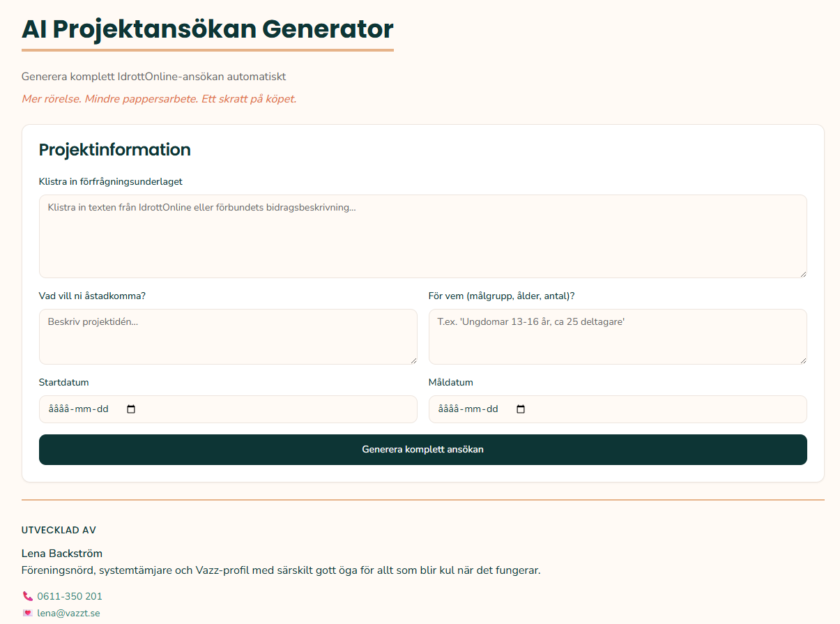Viewport: 840px width, 624px height.
Task: Focus the För vem målgrupp text area
Action: 618,337
